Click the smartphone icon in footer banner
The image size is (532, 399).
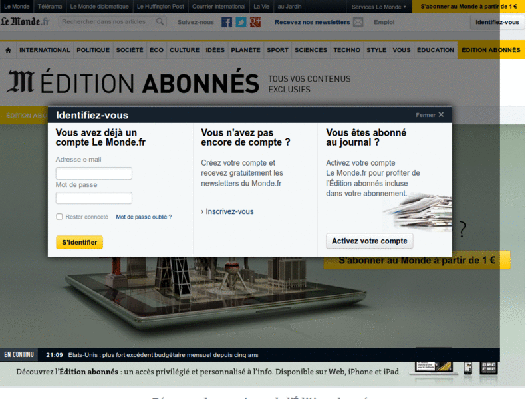(x=468, y=368)
